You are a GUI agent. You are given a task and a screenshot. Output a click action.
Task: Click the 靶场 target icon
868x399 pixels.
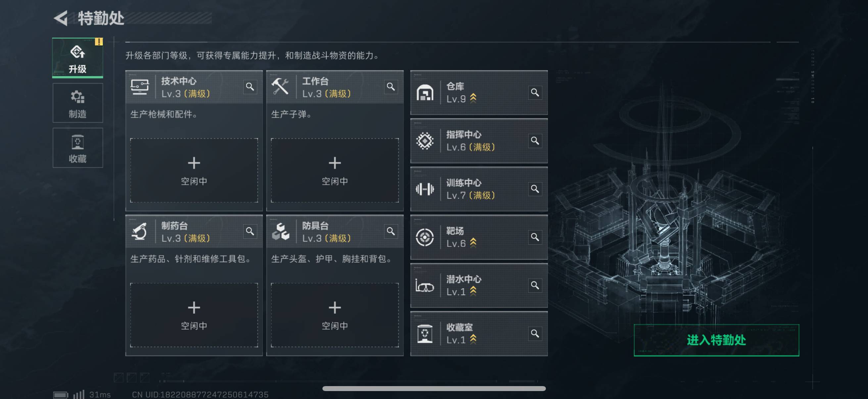[x=425, y=237]
